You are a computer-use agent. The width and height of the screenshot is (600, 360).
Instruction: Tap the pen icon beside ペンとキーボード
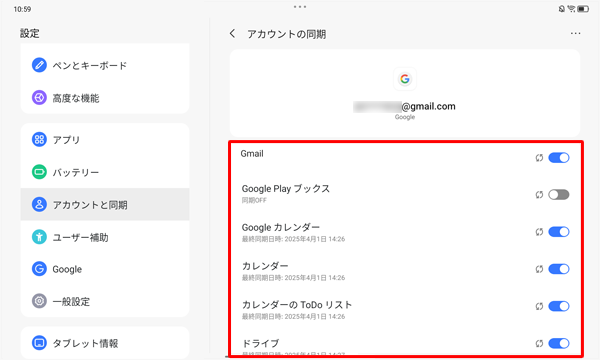[x=39, y=65]
